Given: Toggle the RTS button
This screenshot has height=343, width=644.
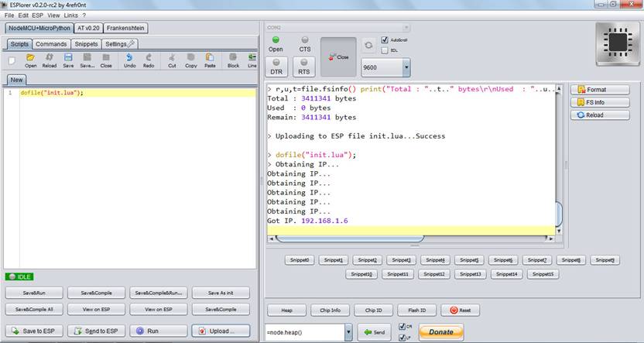Looking at the screenshot, I should [x=304, y=67].
